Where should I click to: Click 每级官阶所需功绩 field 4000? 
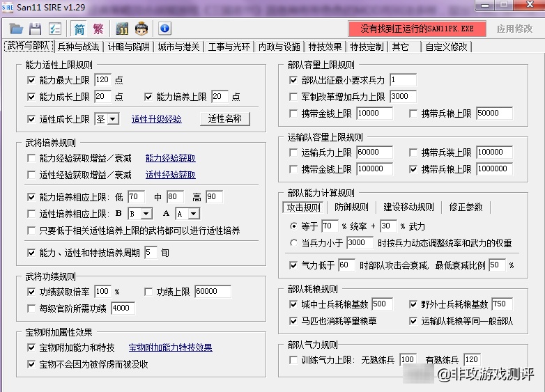[x=123, y=308]
